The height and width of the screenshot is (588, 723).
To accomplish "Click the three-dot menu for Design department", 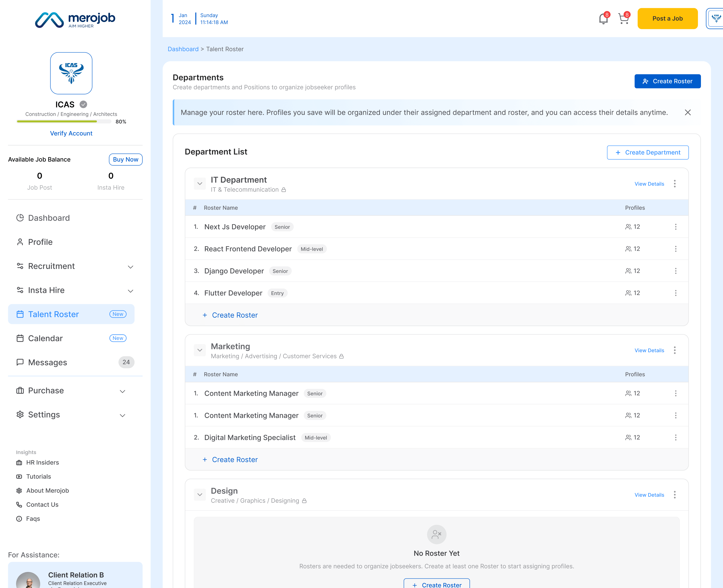I will [674, 495].
